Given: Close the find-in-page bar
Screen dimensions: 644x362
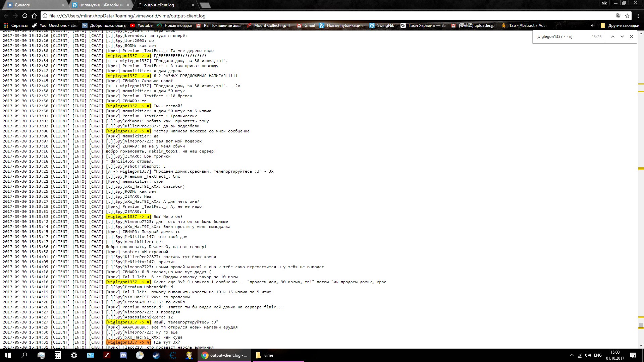Looking at the screenshot, I should coord(632,37).
